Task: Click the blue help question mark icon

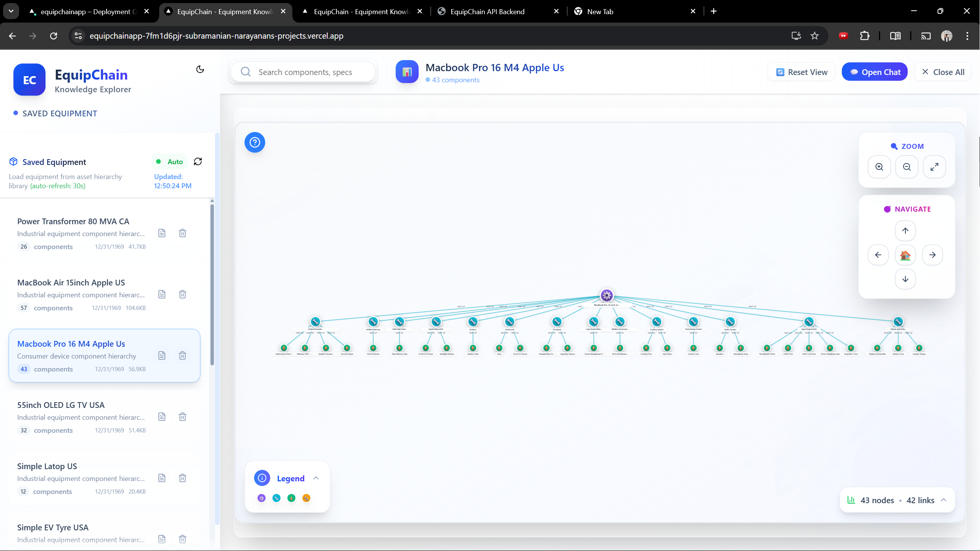Action: point(255,142)
